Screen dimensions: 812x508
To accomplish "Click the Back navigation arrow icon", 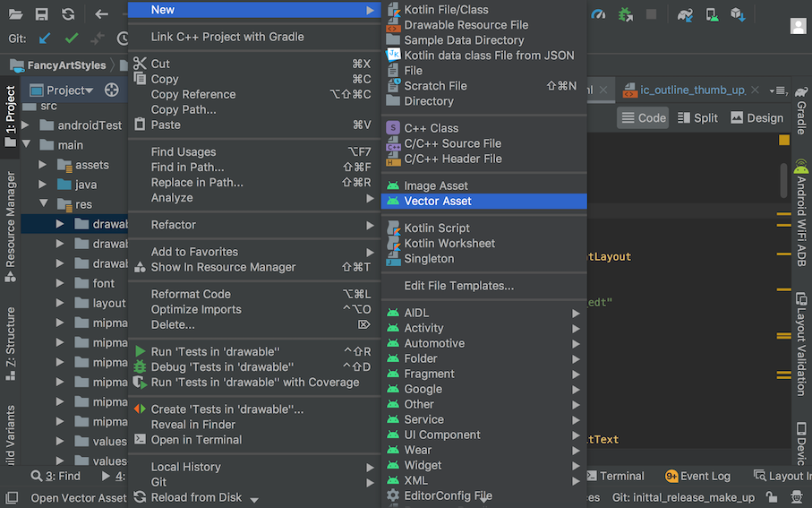I will [101, 14].
